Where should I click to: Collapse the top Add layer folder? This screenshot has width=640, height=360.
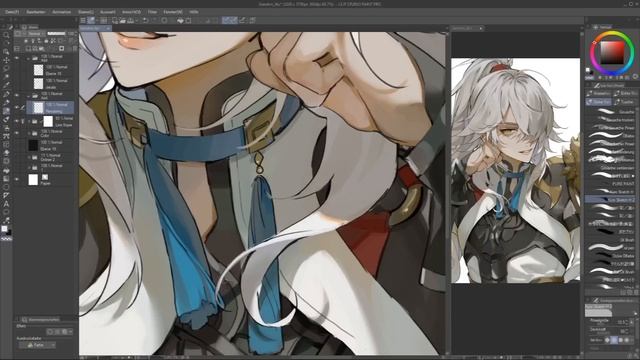29,58
